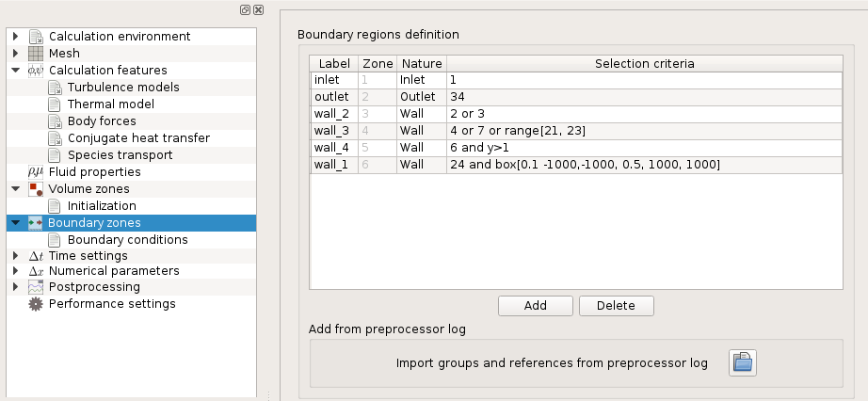Click the Postprocessing chart icon
The image size is (868, 401).
[x=36, y=287]
